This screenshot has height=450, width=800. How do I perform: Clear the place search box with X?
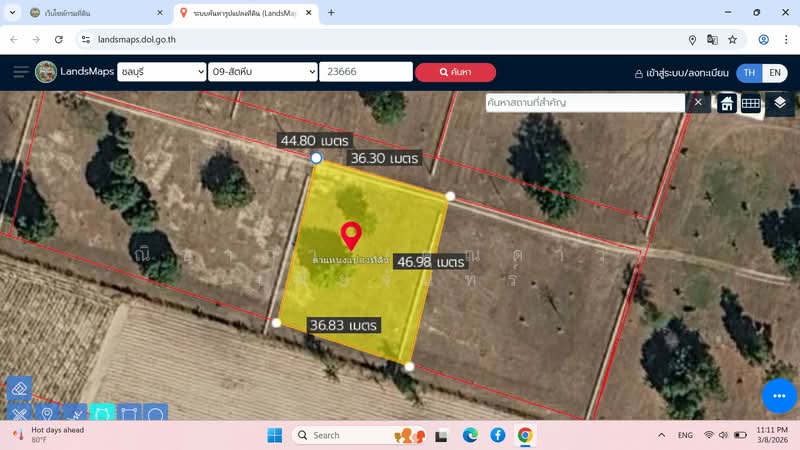coord(698,102)
